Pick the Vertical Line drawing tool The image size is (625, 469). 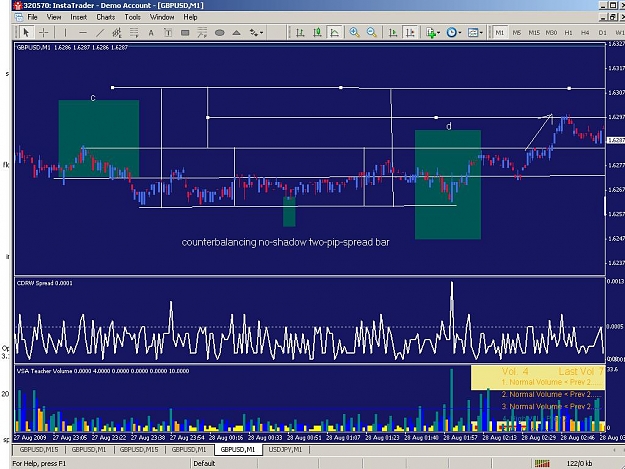65,33
